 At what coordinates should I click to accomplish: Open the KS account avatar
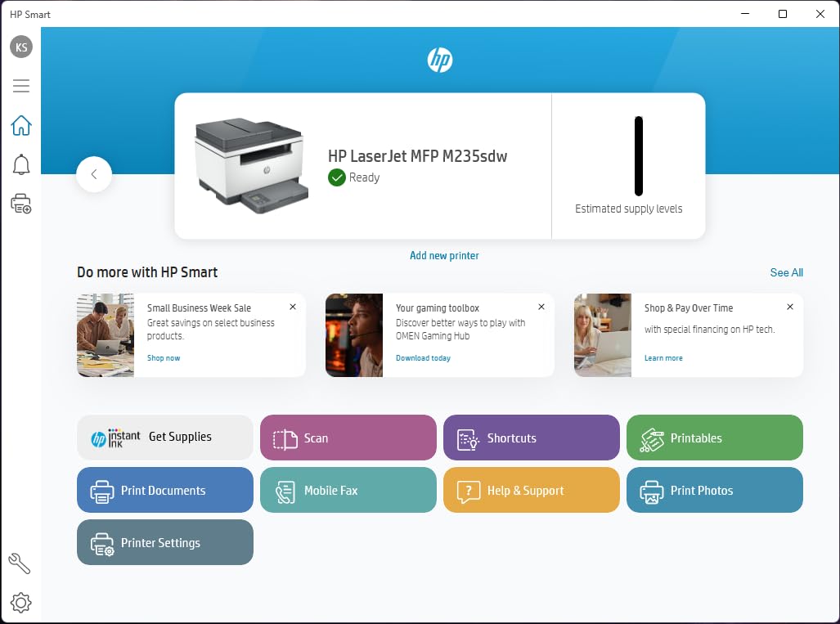21,47
